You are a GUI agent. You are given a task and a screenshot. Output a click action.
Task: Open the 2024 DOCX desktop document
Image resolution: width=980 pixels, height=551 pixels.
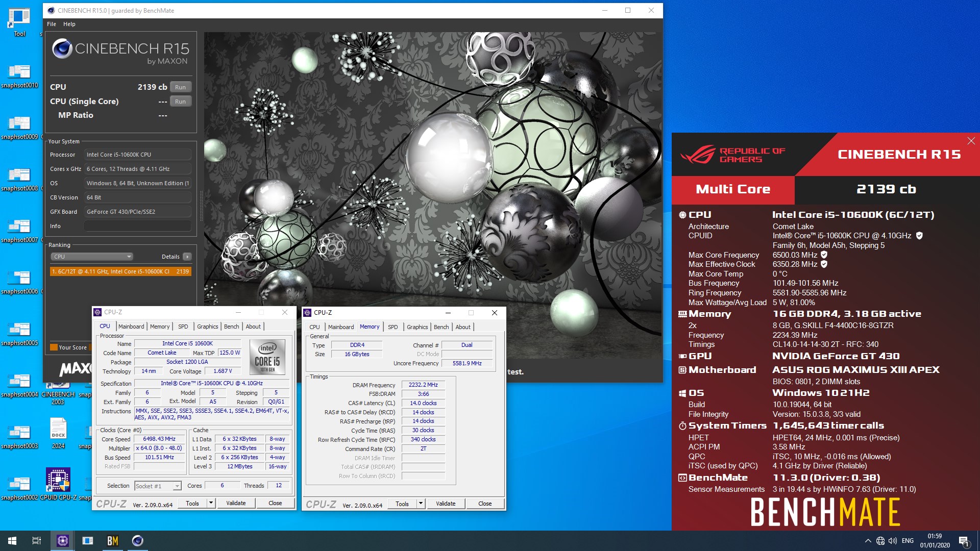[58, 433]
